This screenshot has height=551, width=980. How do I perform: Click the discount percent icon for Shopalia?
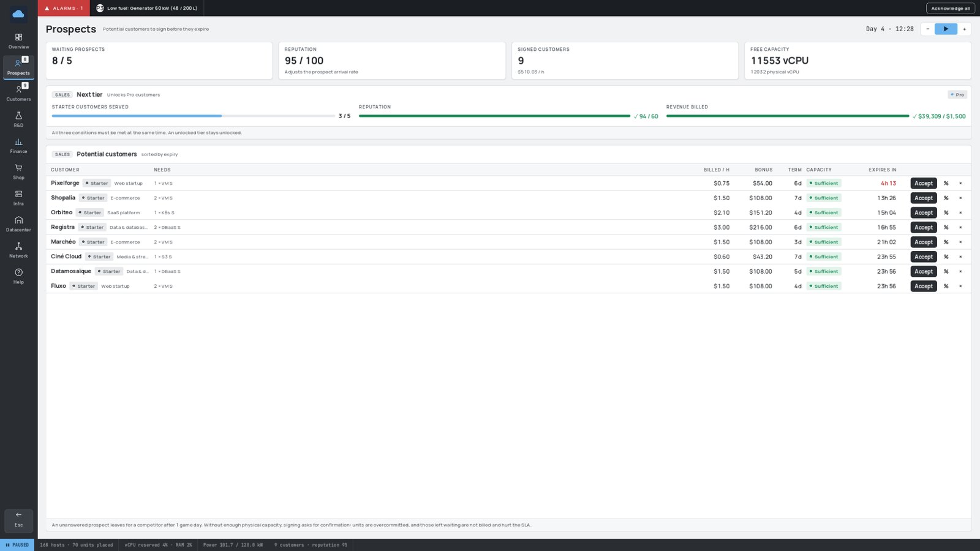[x=946, y=198]
